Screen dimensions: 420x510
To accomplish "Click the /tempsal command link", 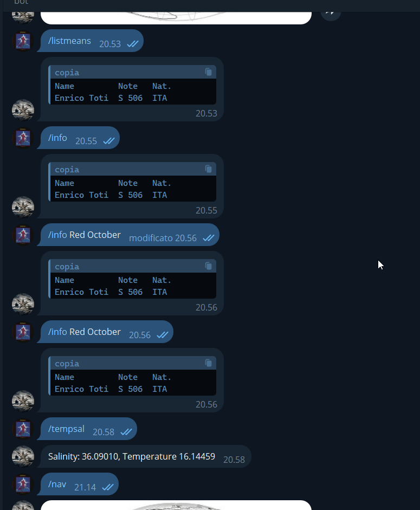I will [x=66, y=429].
